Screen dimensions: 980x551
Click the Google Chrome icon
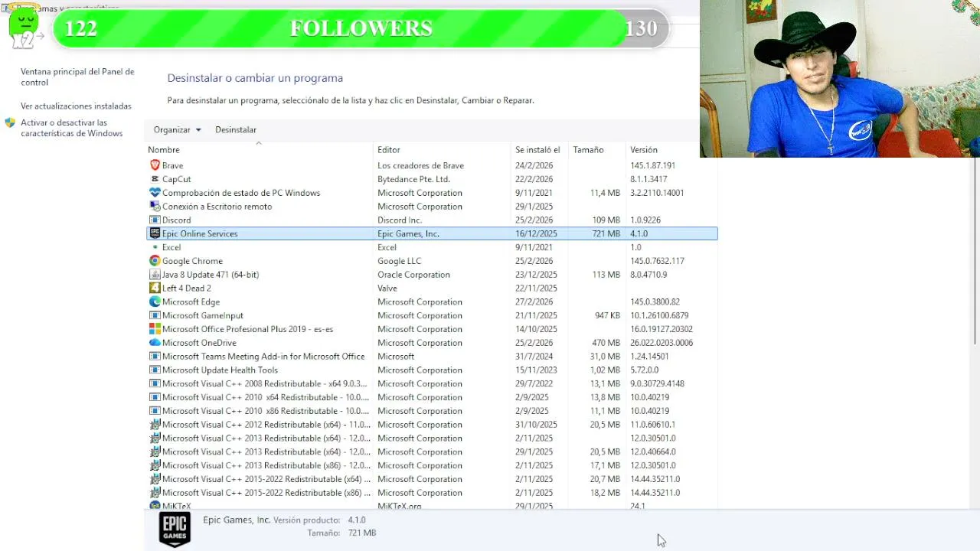(x=155, y=261)
